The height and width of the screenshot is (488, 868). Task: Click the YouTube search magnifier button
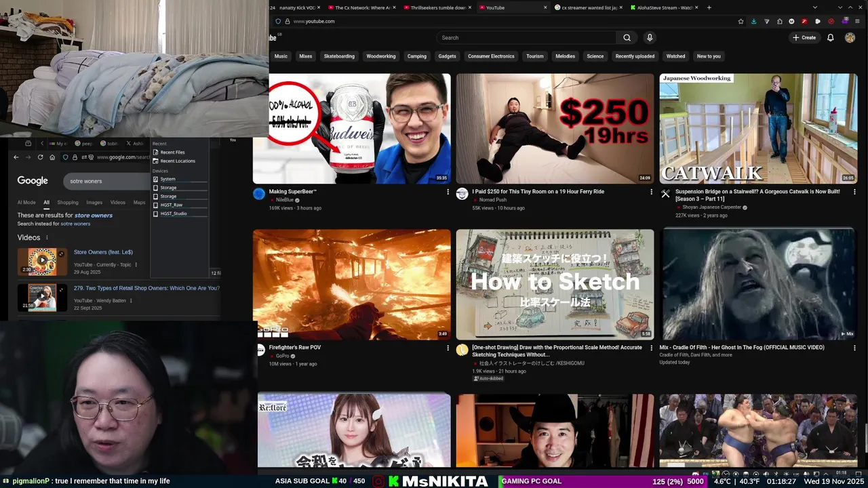627,38
